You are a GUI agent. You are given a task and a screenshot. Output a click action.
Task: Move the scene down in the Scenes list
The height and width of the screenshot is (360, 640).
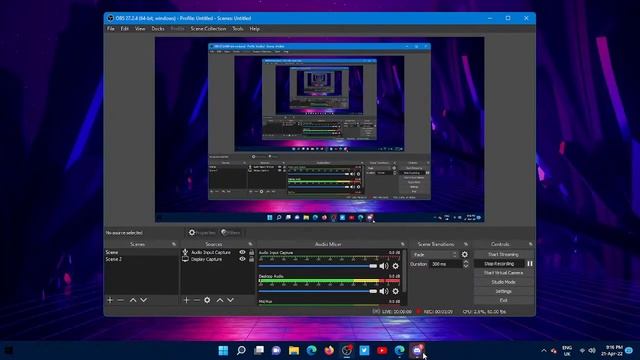click(x=144, y=300)
